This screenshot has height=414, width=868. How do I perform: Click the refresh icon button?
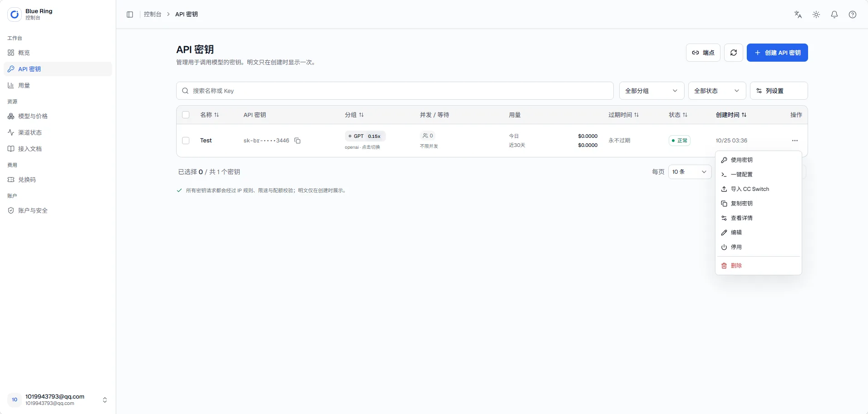click(x=734, y=53)
